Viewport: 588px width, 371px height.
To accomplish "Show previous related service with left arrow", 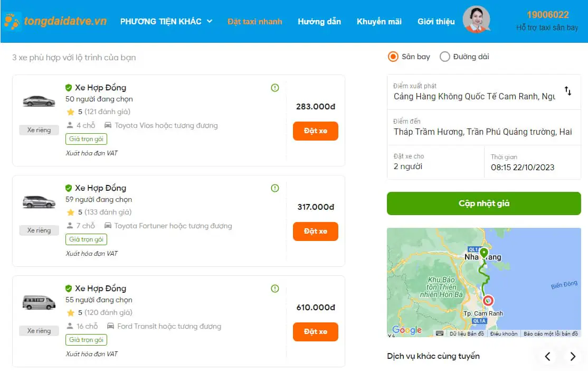I will click(x=548, y=356).
